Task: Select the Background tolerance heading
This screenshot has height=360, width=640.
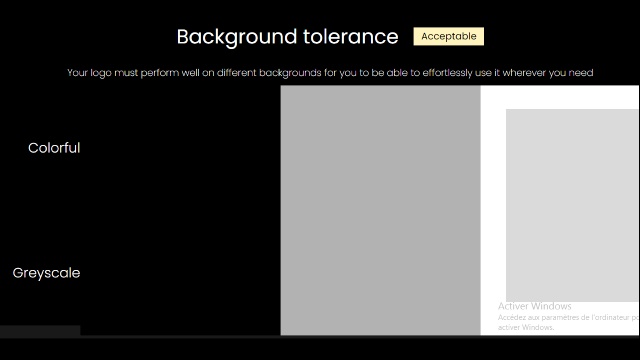Action: pyautogui.click(x=287, y=37)
